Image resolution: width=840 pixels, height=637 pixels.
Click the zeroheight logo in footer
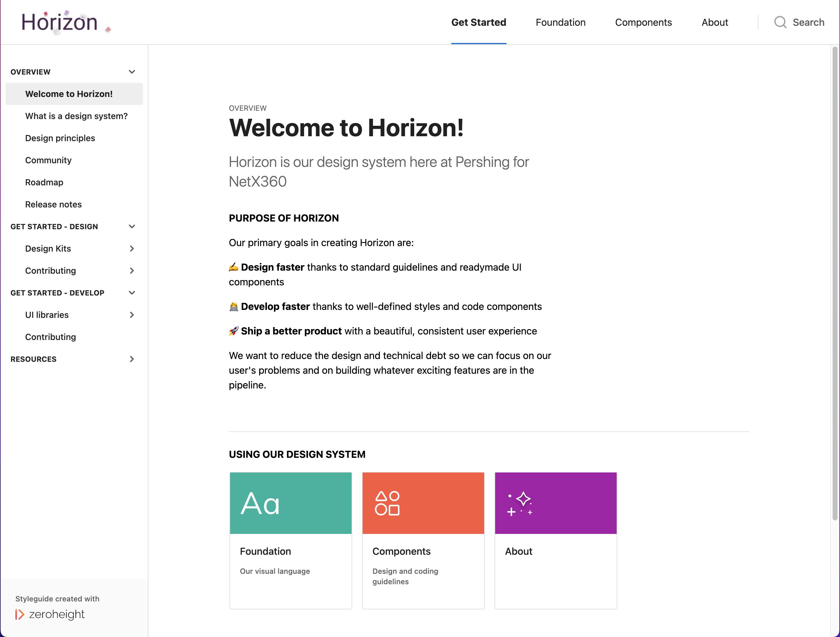[50, 614]
